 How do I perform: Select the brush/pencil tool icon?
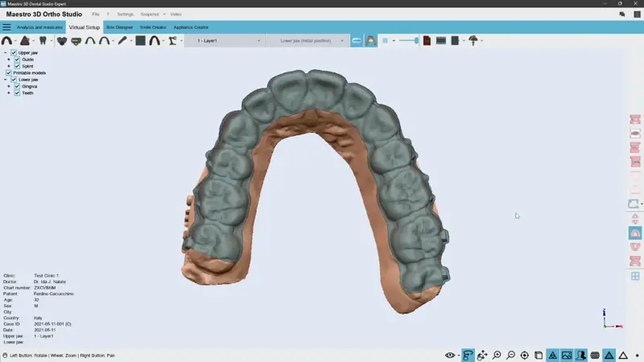point(122,41)
